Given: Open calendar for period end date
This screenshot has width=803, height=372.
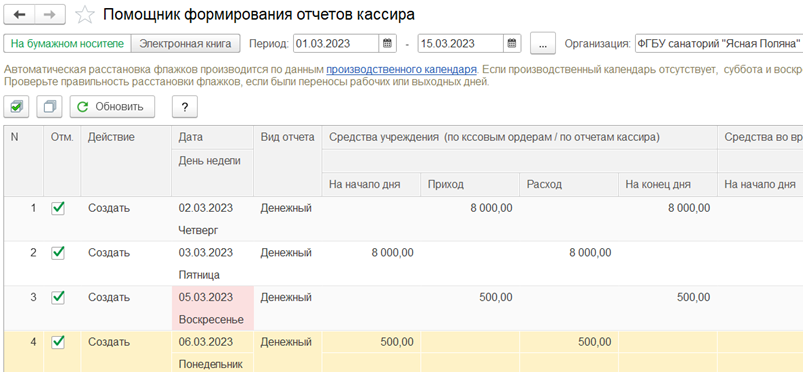Looking at the screenshot, I should coord(511,44).
